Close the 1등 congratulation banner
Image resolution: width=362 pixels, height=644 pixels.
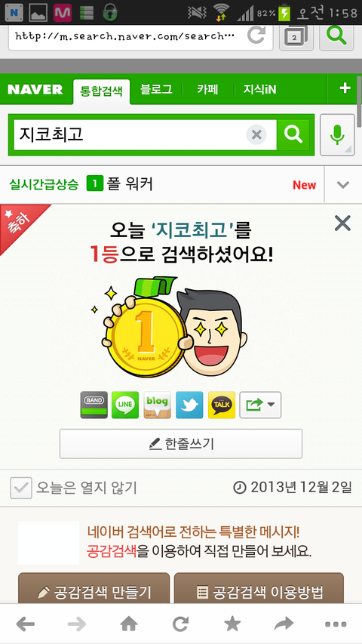[x=342, y=223]
